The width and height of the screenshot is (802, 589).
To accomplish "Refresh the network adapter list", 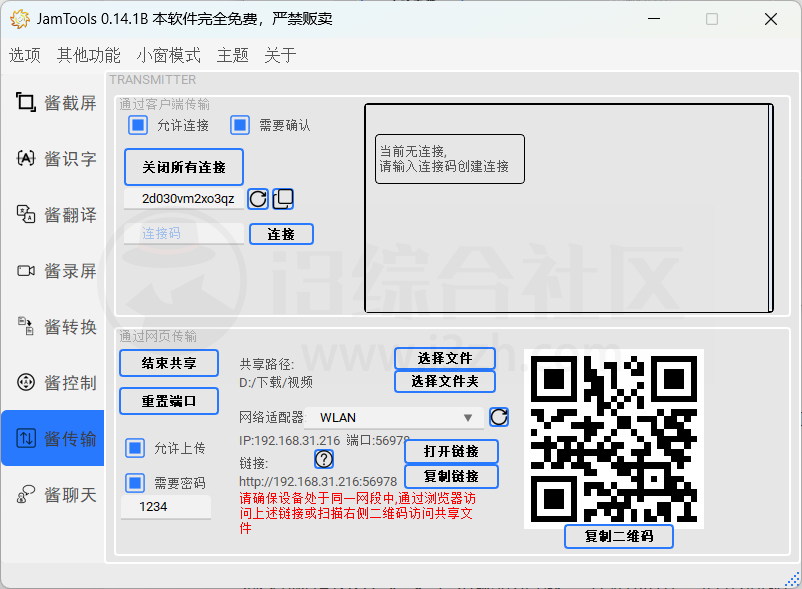I will pos(499,417).
